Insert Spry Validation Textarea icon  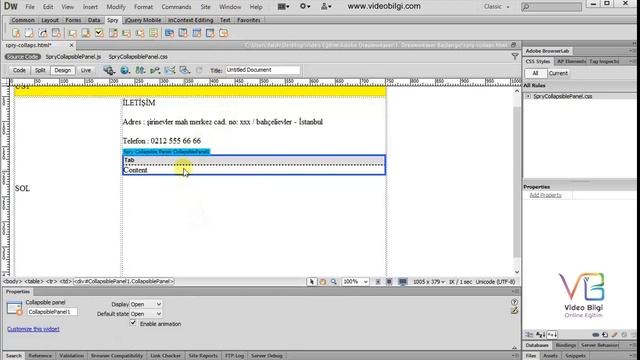click(86, 33)
